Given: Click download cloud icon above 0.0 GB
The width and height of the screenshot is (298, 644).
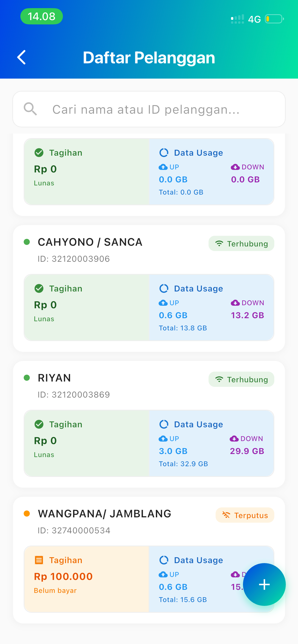Looking at the screenshot, I should tap(235, 167).
